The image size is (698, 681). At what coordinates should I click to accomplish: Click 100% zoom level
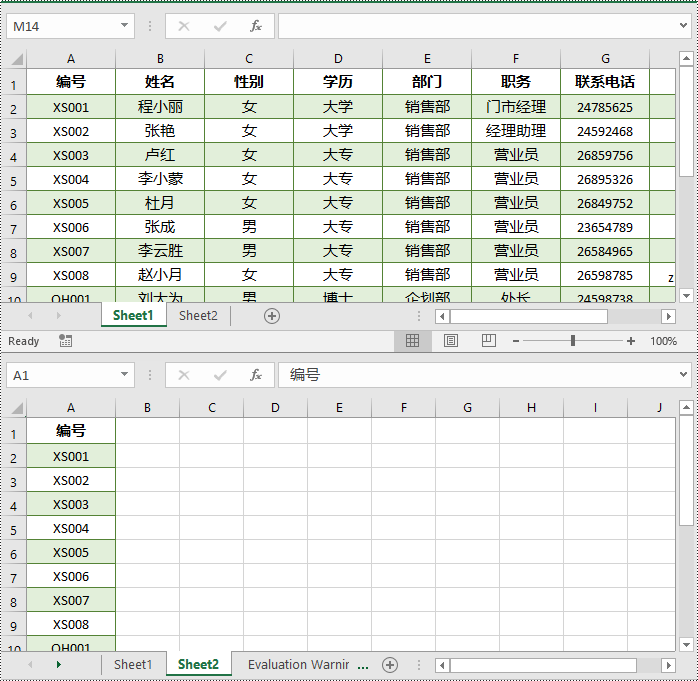(663, 341)
